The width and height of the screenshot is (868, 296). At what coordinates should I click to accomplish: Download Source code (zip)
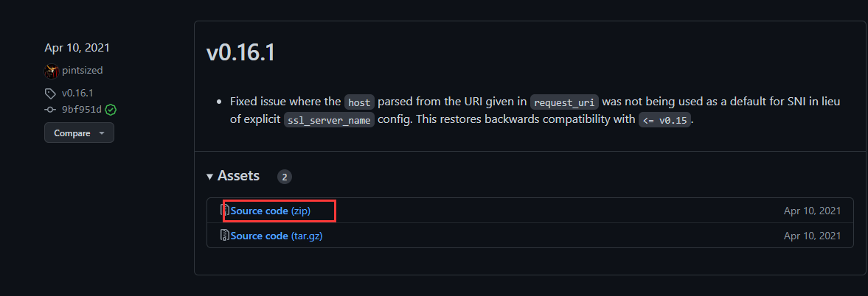271,211
